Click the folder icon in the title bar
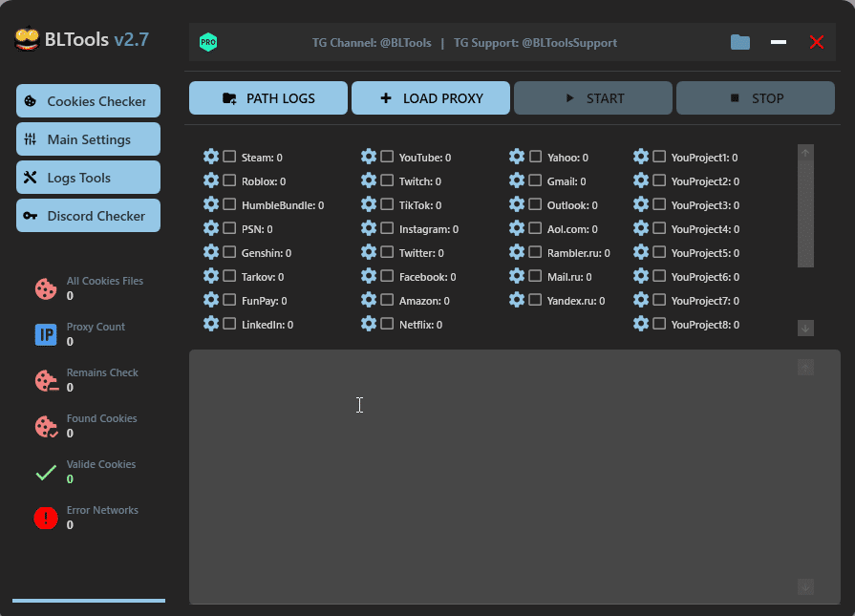 click(x=740, y=42)
